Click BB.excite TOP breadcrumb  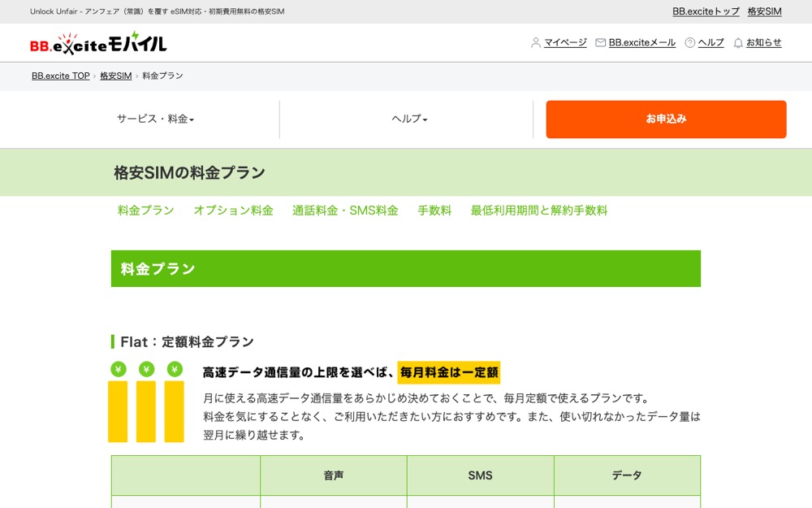coord(61,76)
